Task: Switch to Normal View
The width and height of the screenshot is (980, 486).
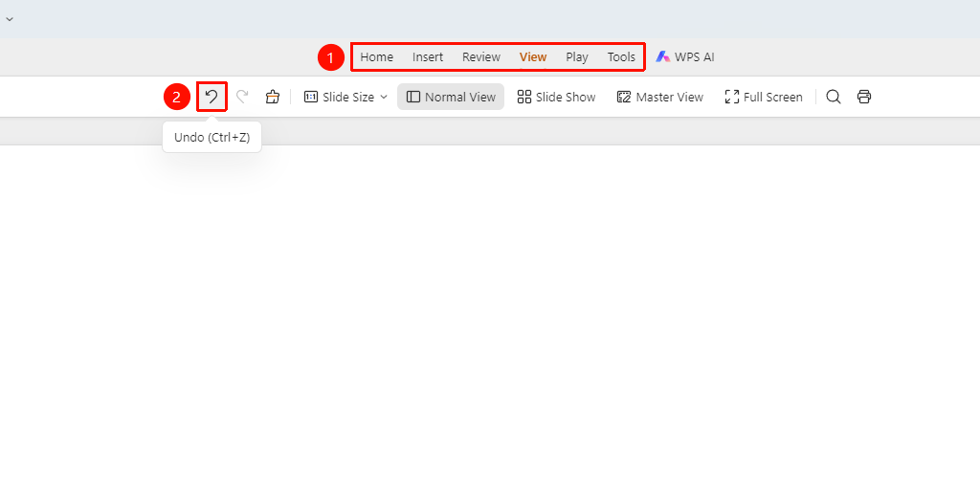Action: pos(451,97)
